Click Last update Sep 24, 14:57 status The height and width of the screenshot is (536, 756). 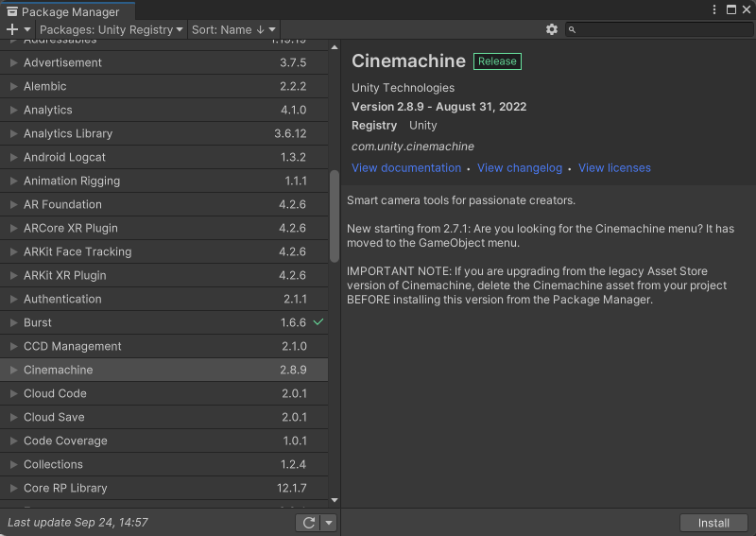point(77,523)
